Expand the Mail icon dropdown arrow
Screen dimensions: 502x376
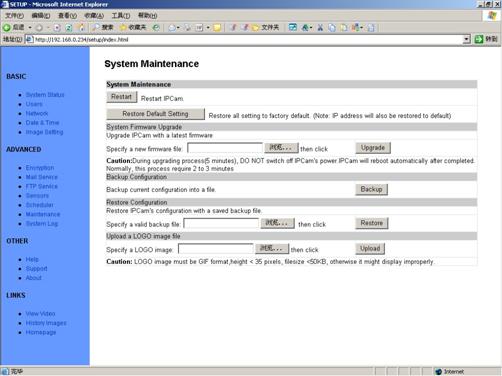pyautogui.click(x=178, y=28)
